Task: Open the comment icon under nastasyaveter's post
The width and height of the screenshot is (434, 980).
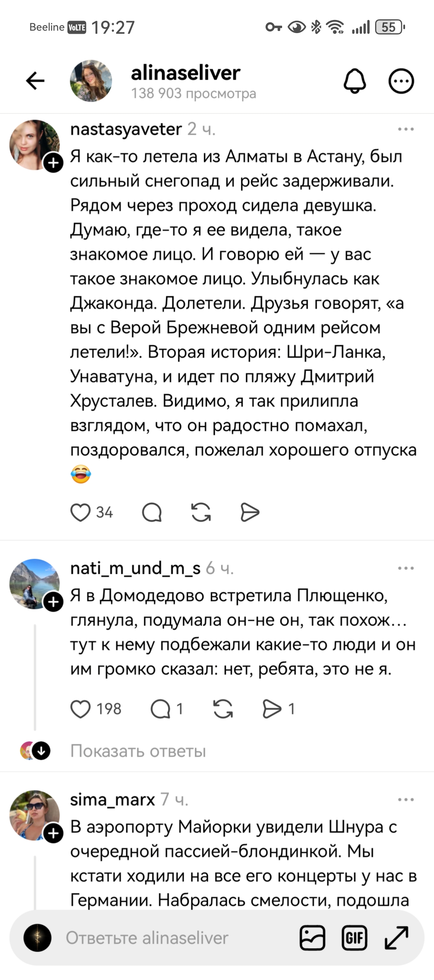Action: pyautogui.click(x=153, y=512)
